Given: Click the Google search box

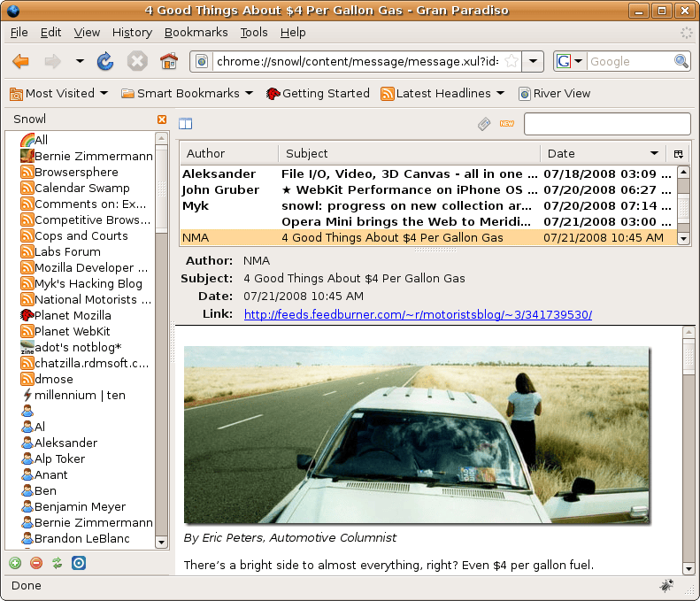Looking at the screenshot, I should point(630,61).
